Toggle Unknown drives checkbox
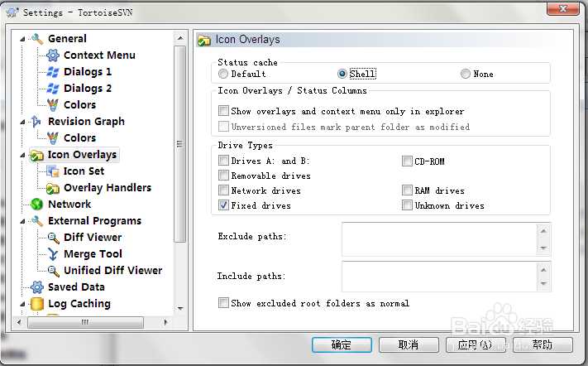588x366 pixels. click(407, 205)
